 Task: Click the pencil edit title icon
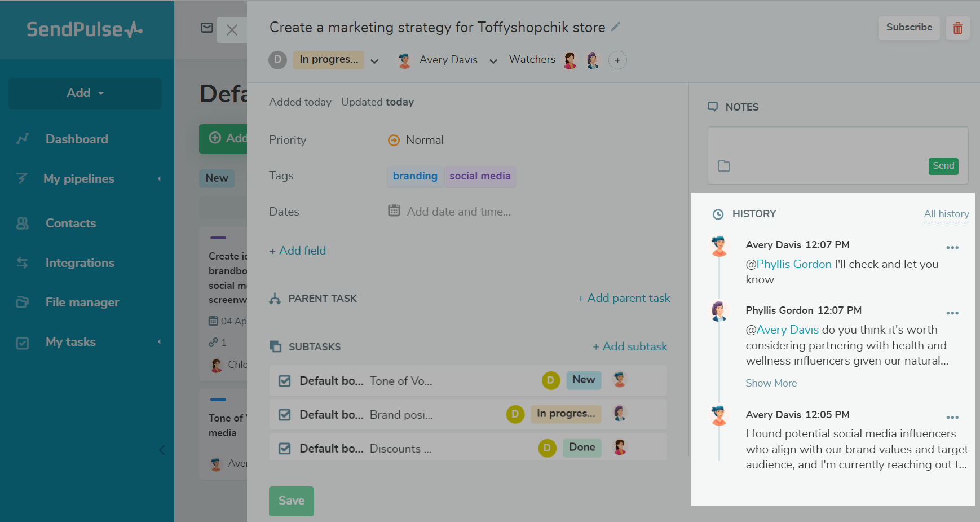click(x=616, y=27)
